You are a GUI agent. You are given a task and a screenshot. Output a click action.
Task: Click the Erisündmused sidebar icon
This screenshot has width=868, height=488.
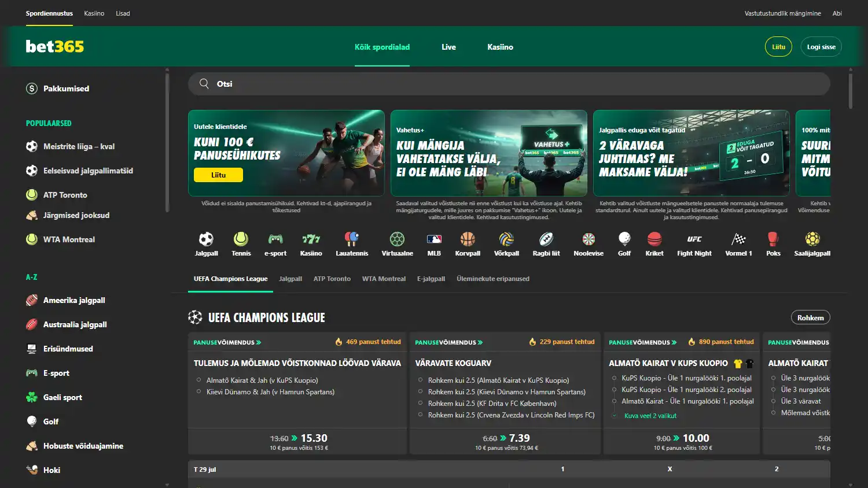[32, 349]
